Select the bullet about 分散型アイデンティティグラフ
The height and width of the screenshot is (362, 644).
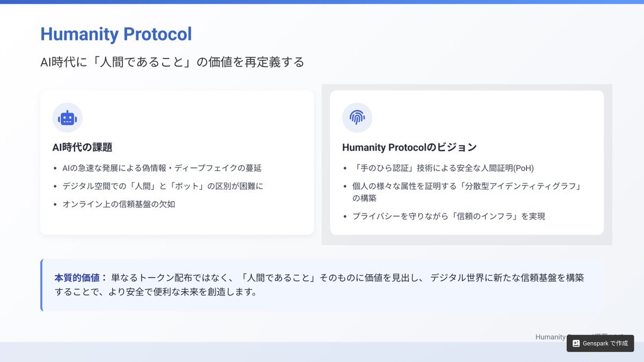click(467, 192)
